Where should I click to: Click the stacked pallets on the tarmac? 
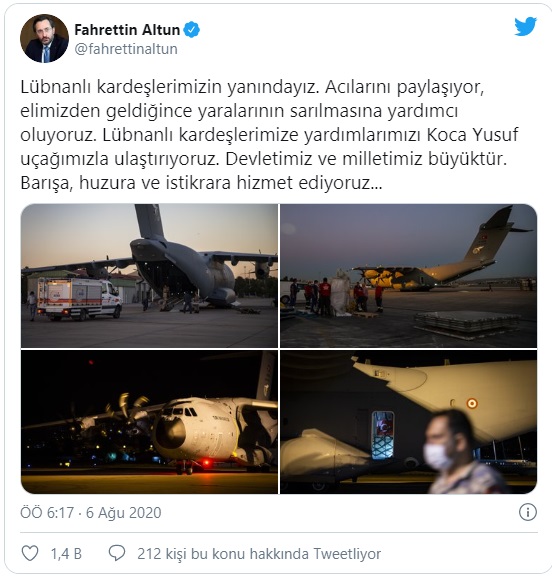[468, 322]
